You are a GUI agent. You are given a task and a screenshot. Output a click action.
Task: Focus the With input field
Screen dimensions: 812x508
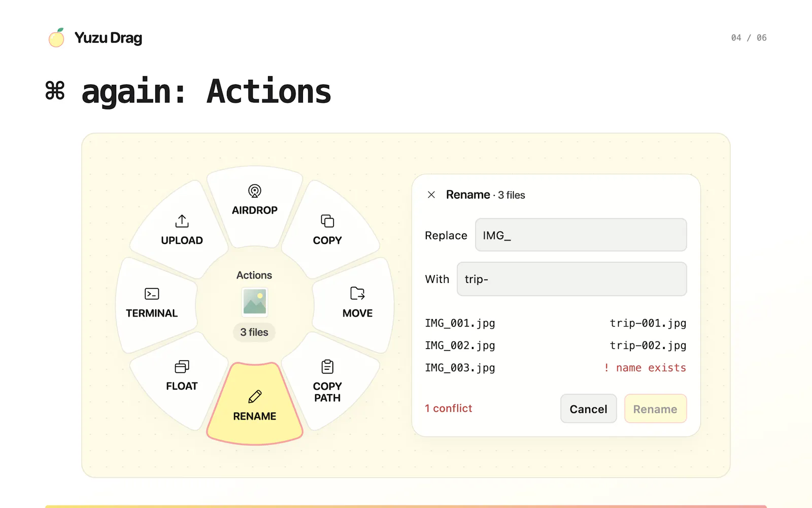[x=572, y=279]
